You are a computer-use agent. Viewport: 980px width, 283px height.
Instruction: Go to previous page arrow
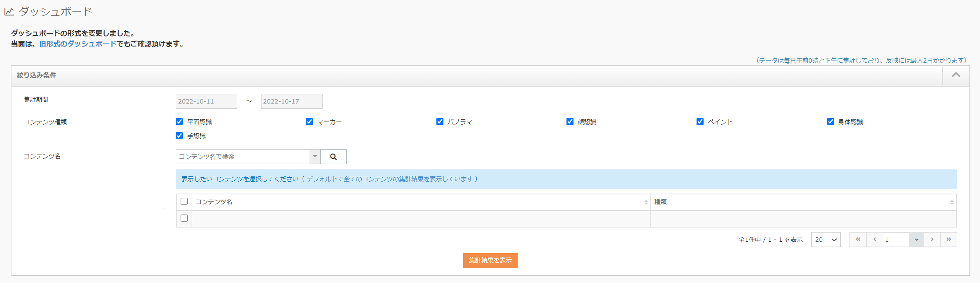click(875, 240)
